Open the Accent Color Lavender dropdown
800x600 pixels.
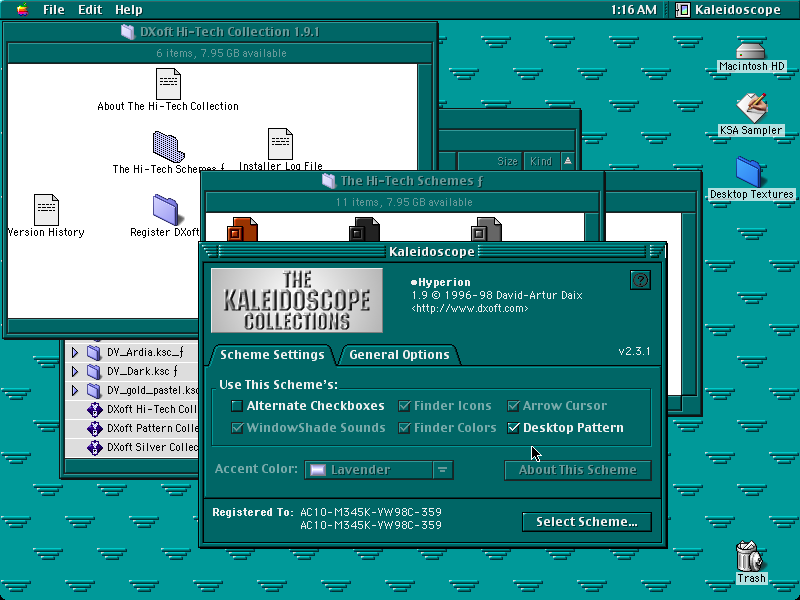(379, 470)
